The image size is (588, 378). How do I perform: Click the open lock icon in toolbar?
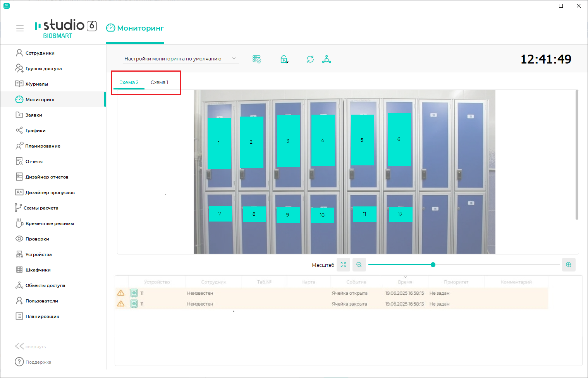point(284,59)
